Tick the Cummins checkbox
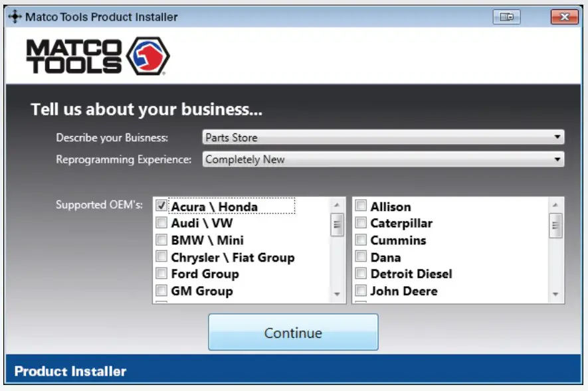The height and width of the screenshot is (391, 588). (x=361, y=240)
